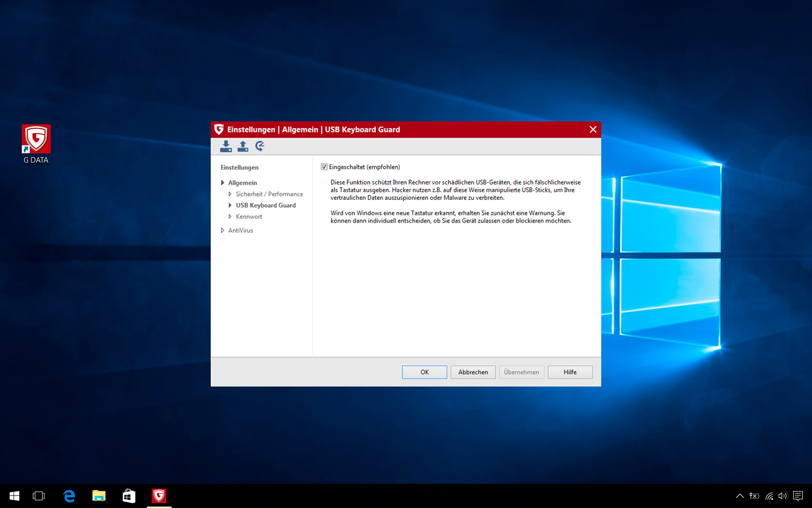Image resolution: width=812 pixels, height=508 pixels.
Task: Show hidden system tray icons
Action: point(739,496)
